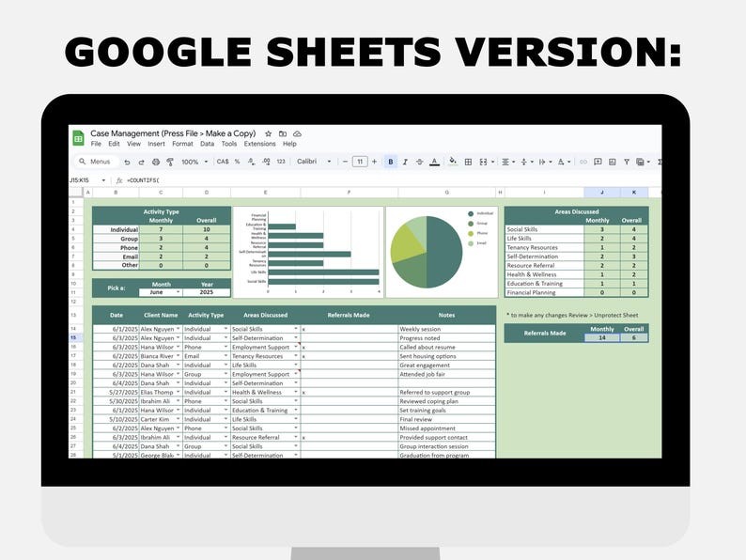Click the create filter icon

point(627,162)
